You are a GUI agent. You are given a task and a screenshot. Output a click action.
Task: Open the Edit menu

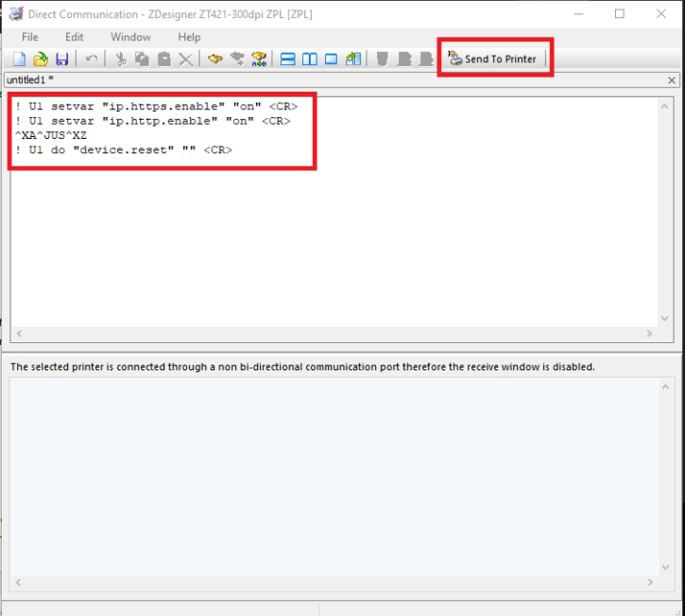75,37
